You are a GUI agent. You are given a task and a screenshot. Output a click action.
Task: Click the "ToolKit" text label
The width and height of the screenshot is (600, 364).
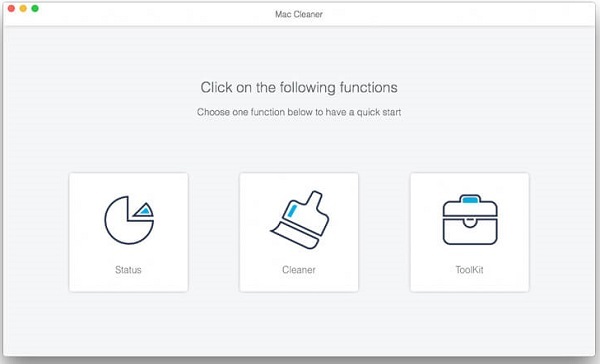(x=470, y=270)
